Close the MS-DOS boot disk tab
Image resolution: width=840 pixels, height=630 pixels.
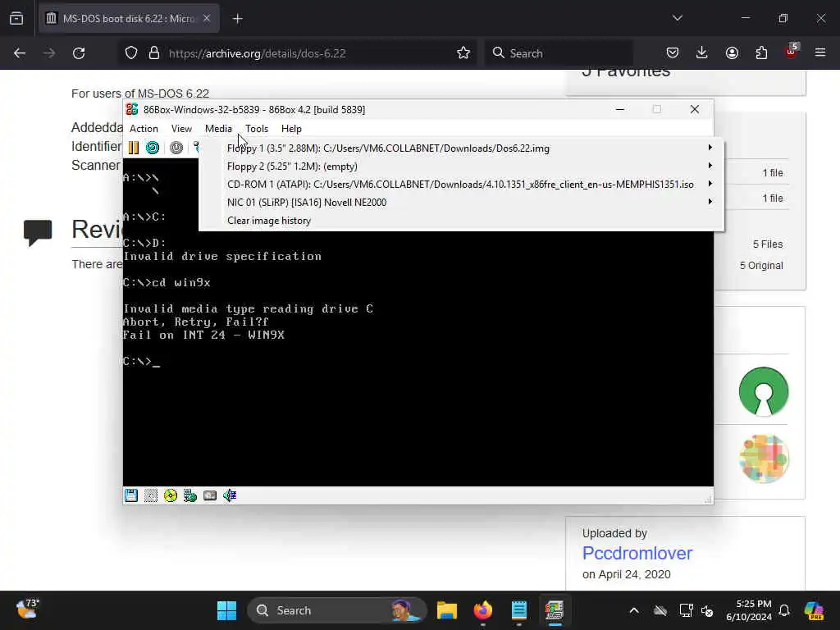[207, 18]
